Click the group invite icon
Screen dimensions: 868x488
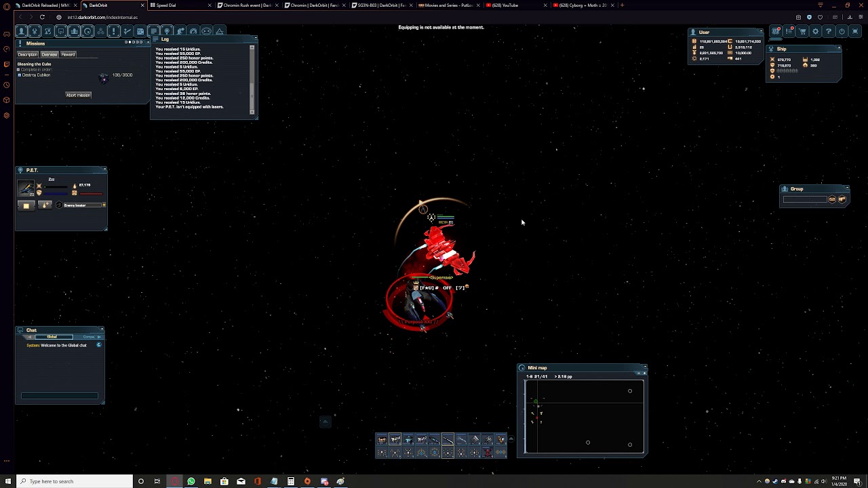click(x=832, y=199)
